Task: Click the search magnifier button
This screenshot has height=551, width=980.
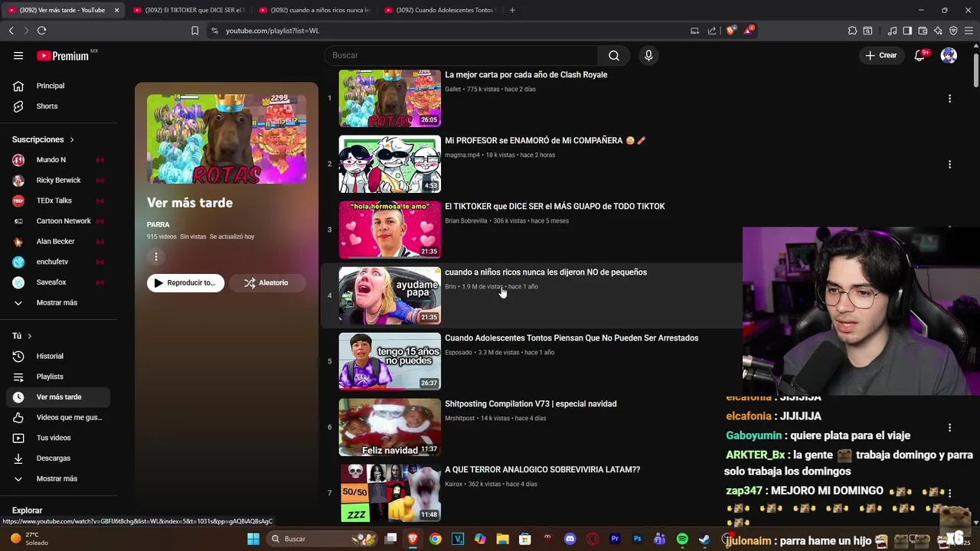Action: click(x=614, y=55)
